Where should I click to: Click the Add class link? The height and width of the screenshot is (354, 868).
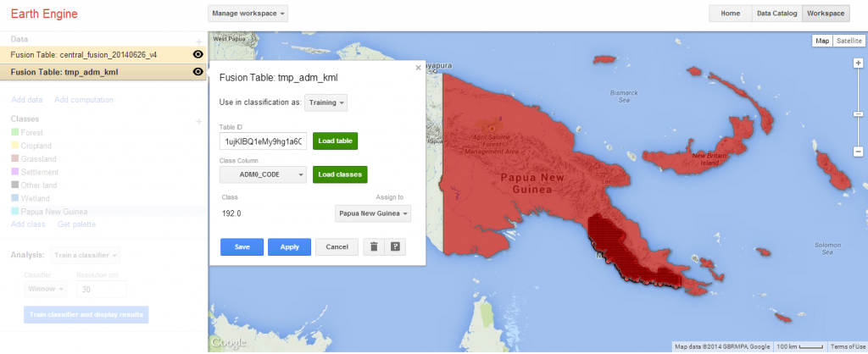point(28,224)
